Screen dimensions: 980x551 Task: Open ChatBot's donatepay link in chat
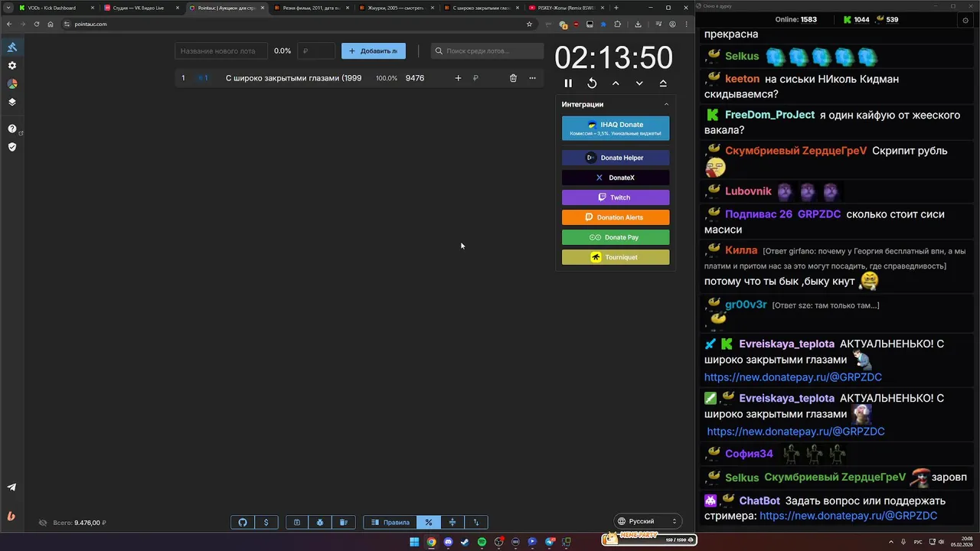[848, 516]
